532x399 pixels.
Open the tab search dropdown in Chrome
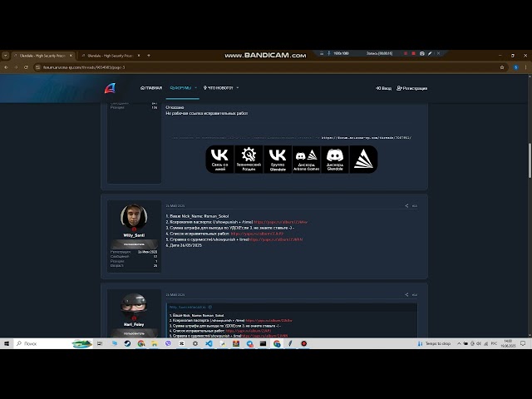pos(6,56)
